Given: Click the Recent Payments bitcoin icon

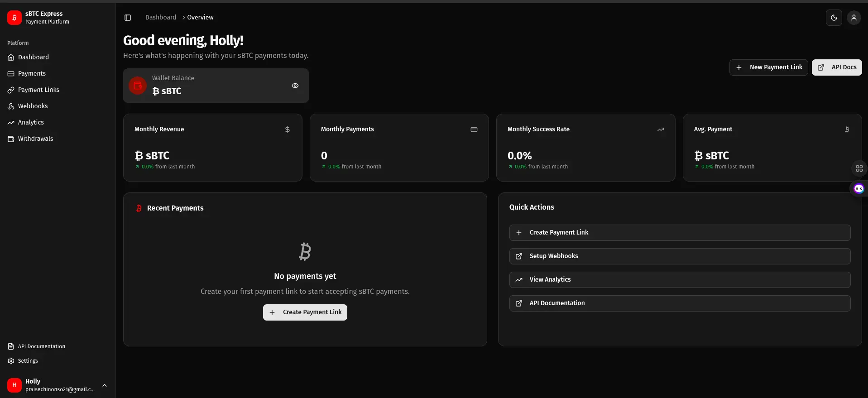Looking at the screenshot, I should pyautogui.click(x=139, y=208).
